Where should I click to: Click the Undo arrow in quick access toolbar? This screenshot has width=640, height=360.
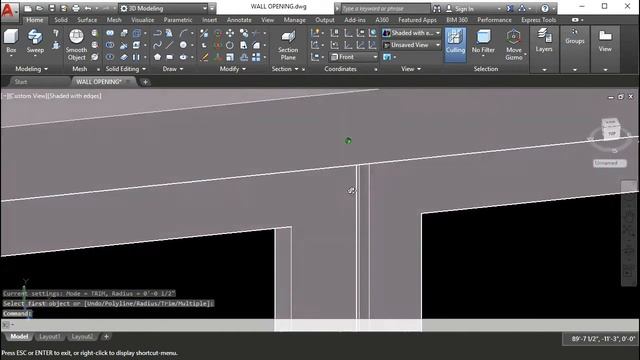88,8
